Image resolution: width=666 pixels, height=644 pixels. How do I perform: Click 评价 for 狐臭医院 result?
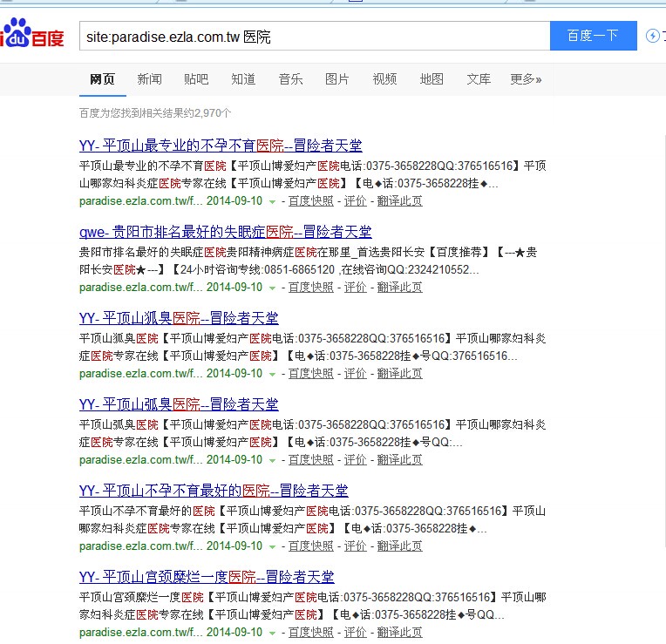click(x=355, y=374)
